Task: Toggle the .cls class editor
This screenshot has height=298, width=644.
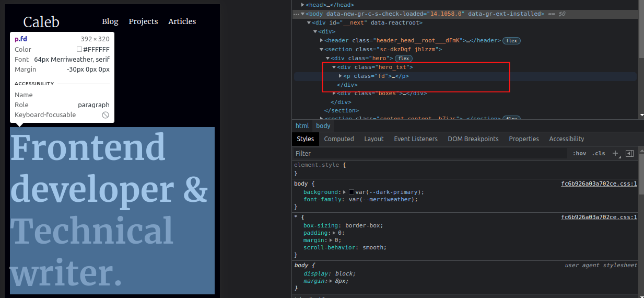Action: [599, 153]
